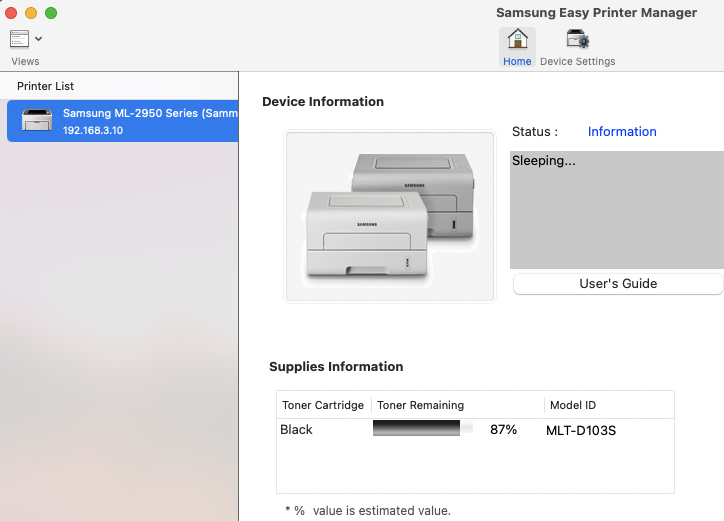Click the Supplies Information heading

(336, 367)
